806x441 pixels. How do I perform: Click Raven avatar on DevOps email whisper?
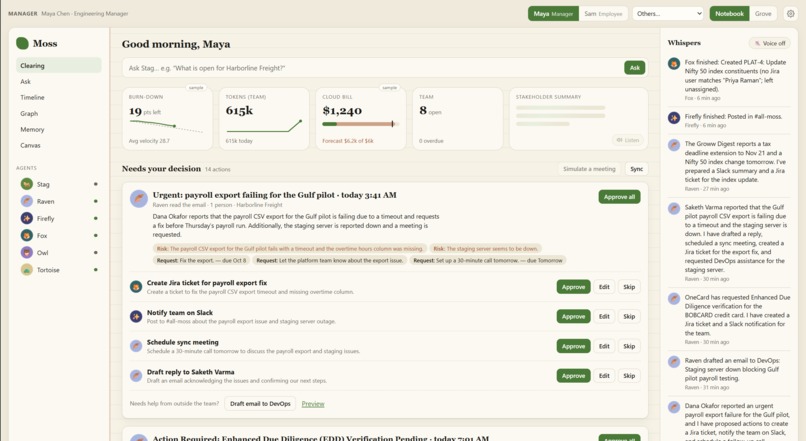click(674, 362)
